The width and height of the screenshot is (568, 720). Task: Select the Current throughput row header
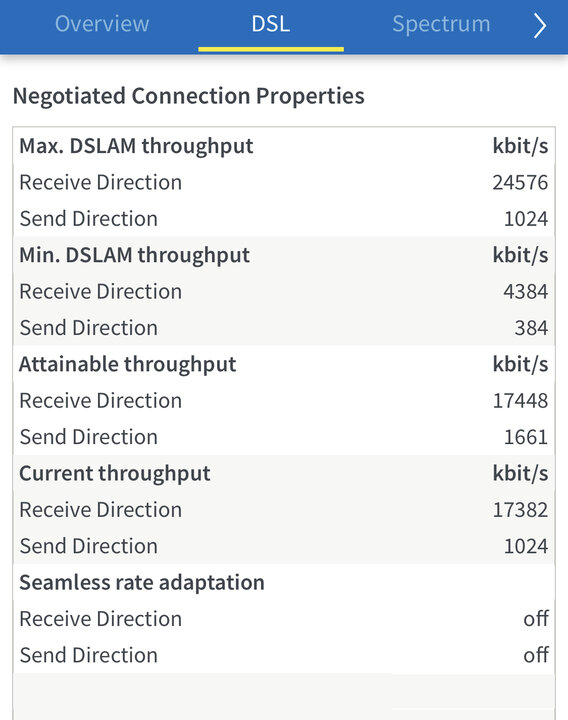[x=284, y=473]
